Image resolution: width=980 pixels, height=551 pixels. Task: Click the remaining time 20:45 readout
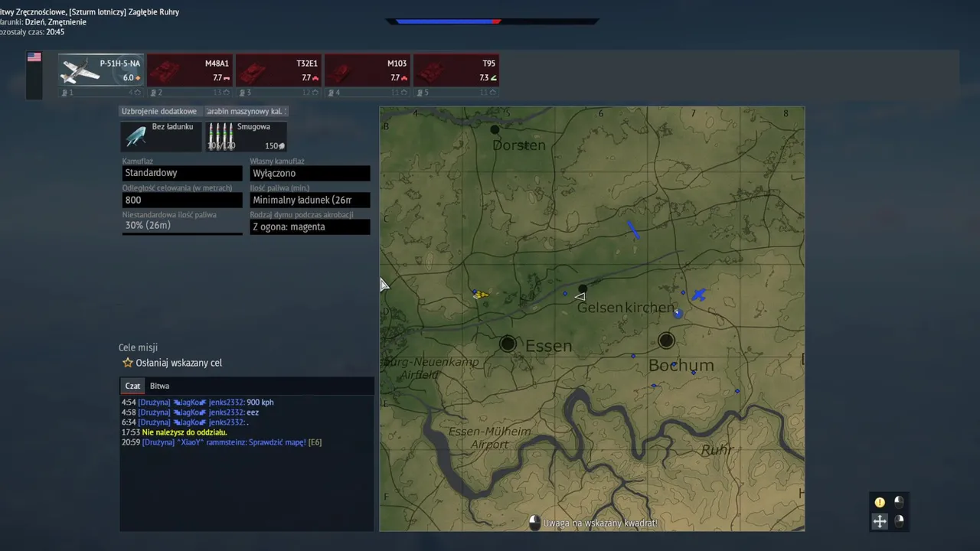[x=55, y=32]
